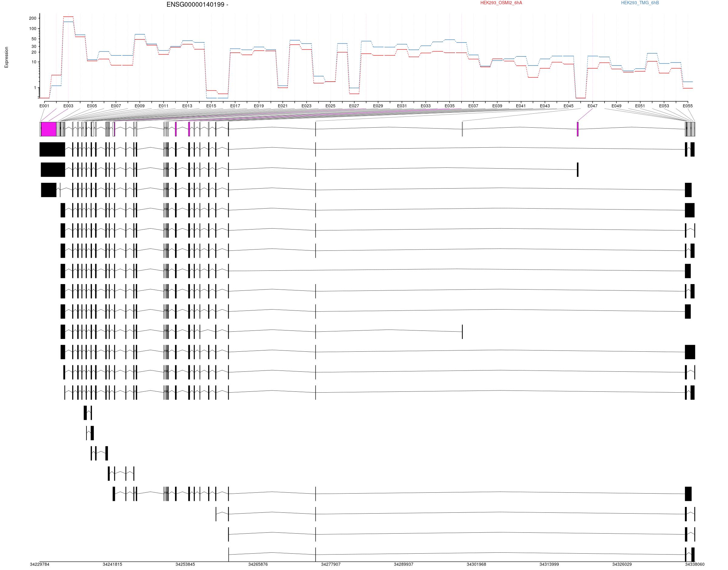Click exon label E007
The height and width of the screenshot is (570, 728).
pyautogui.click(x=116, y=106)
